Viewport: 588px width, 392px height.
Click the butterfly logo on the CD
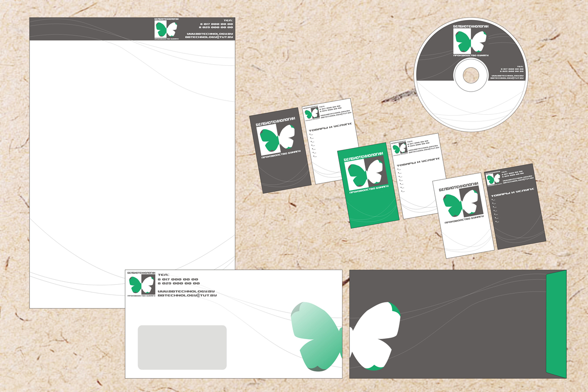click(x=470, y=41)
